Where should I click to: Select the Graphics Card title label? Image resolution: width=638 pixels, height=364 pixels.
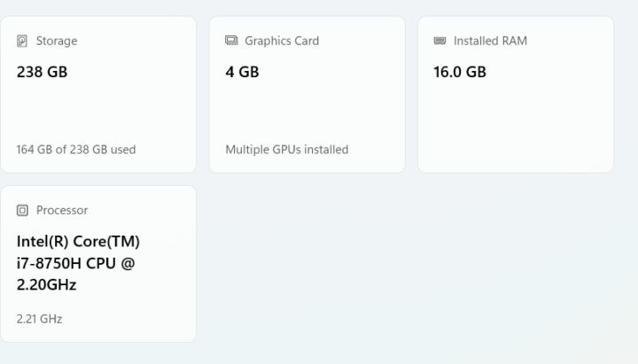(x=282, y=41)
